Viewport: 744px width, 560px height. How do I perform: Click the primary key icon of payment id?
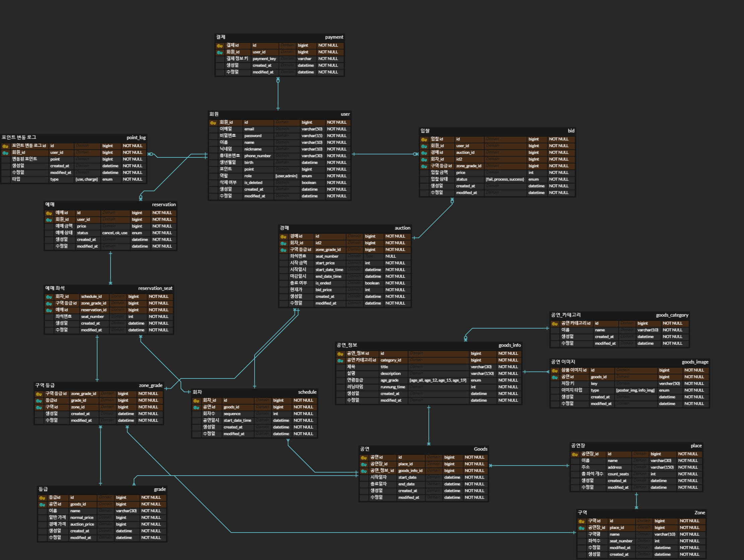219,46
